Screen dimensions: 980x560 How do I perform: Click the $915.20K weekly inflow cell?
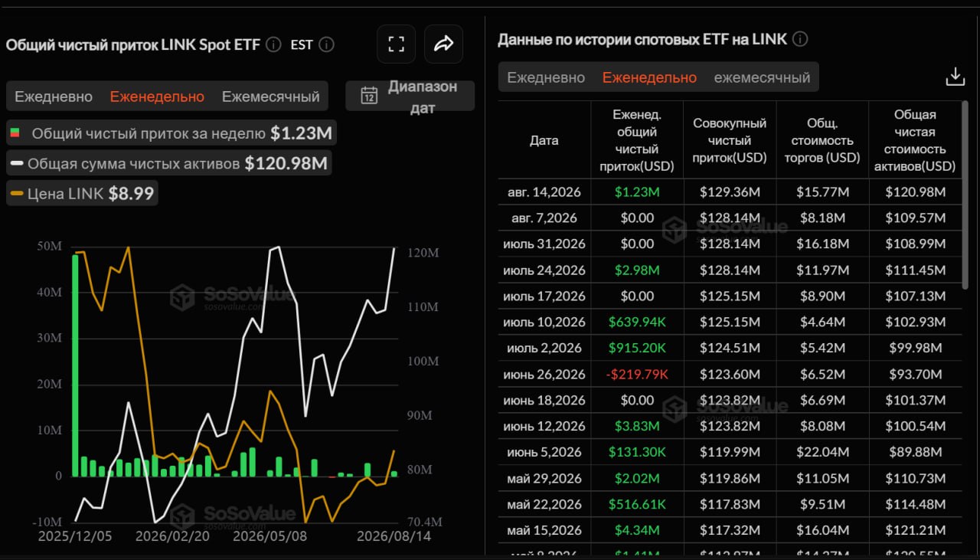(637, 349)
